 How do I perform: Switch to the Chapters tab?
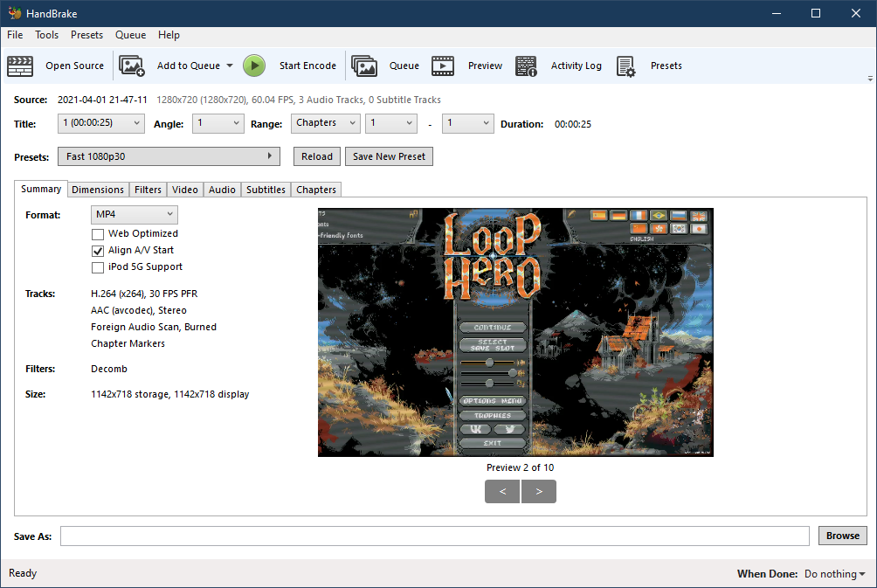[316, 190]
